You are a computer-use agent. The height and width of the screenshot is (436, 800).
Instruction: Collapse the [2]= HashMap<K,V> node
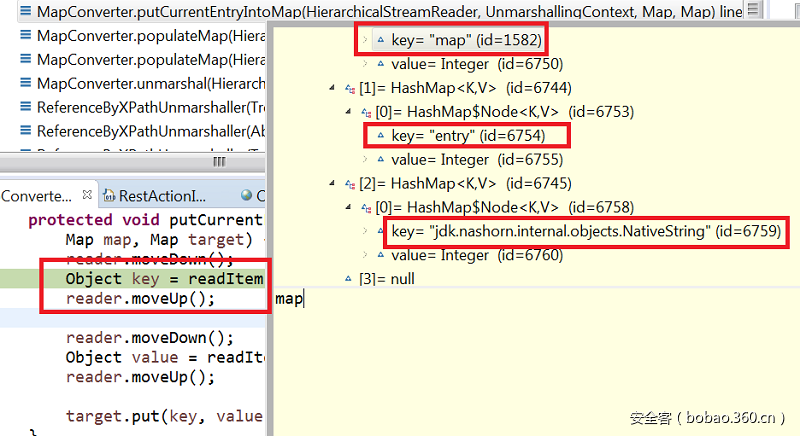pyautogui.click(x=332, y=184)
